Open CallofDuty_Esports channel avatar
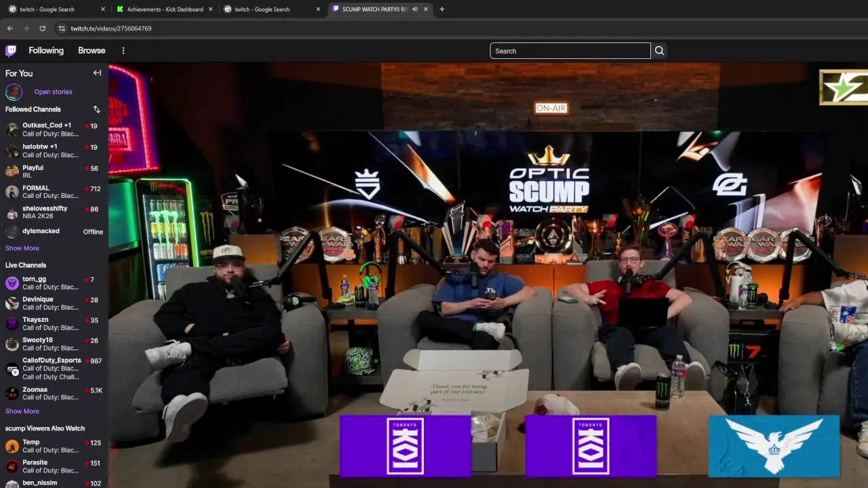Image resolution: width=868 pixels, height=488 pixels. point(12,369)
